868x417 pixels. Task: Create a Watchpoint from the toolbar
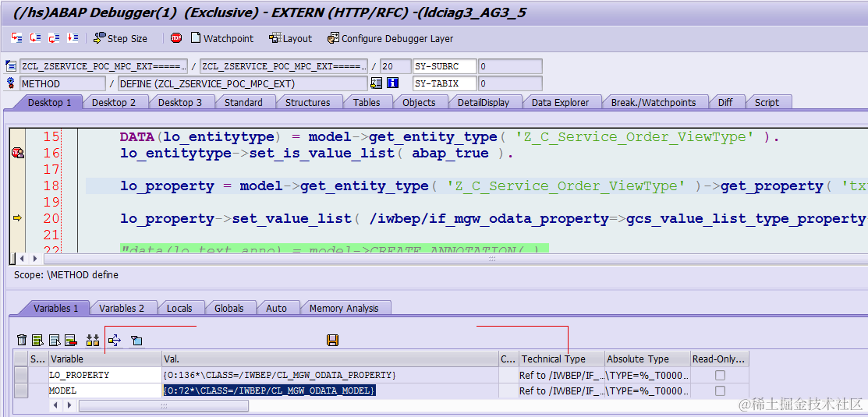click(x=222, y=38)
